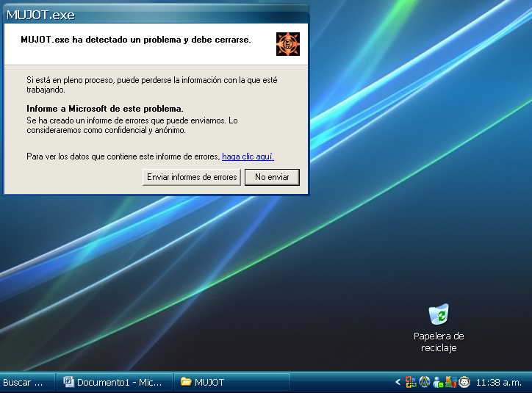Viewport: 532px width, 393px height.
Task: Click the colorful stamp-like tray icon
Action: tap(451, 382)
